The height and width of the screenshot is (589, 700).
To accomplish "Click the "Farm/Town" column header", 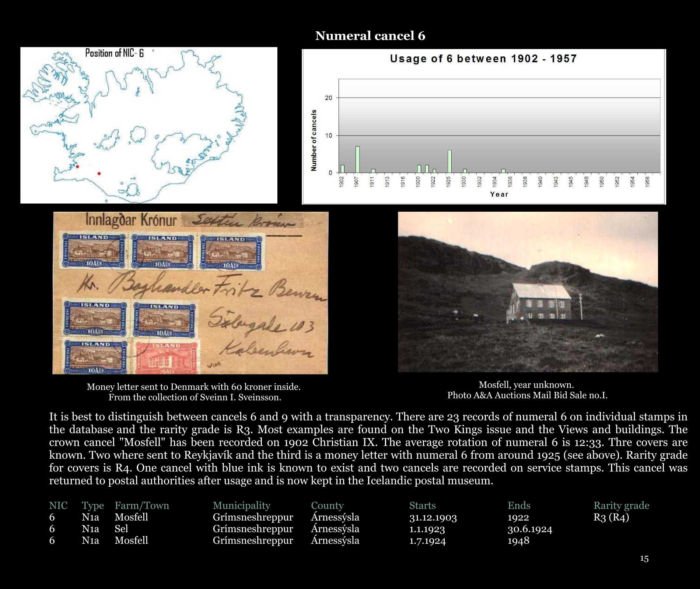I will (x=141, y=505).
